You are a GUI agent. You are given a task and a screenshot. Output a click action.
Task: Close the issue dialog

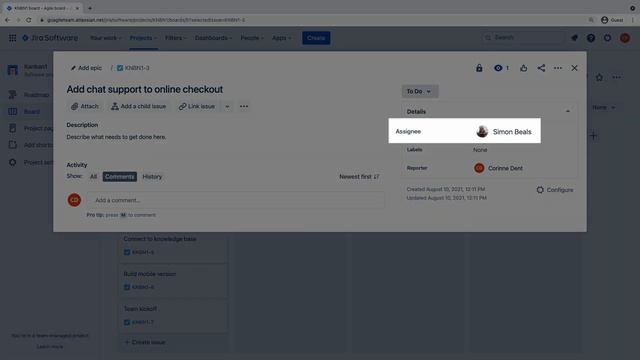(x=574, y=68)
